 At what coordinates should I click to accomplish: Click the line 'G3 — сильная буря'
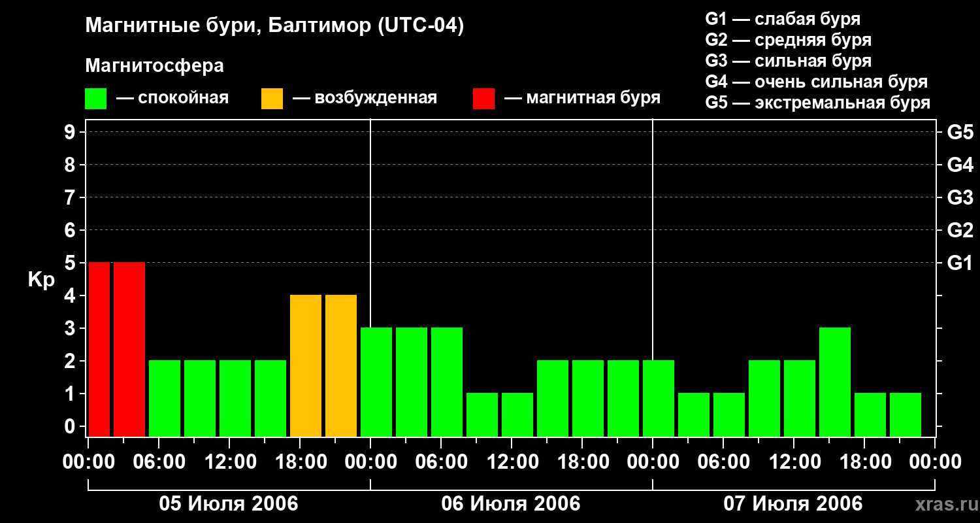click(789, 61)
